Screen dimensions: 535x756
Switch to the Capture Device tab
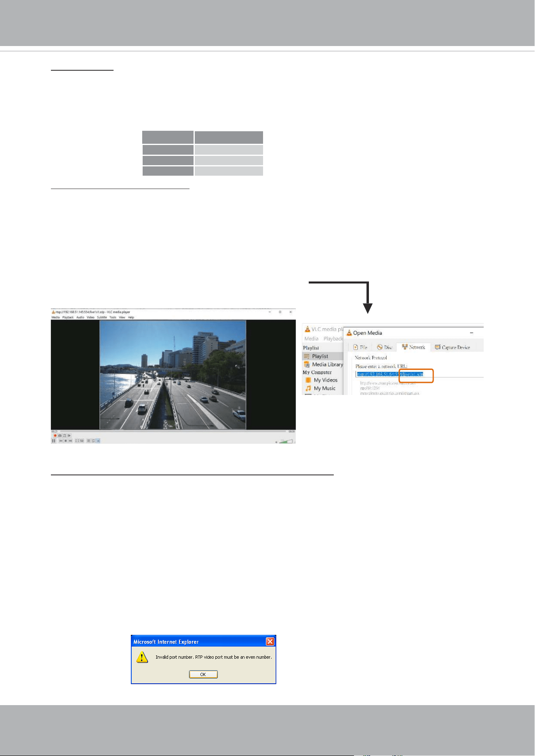(452, 347)
